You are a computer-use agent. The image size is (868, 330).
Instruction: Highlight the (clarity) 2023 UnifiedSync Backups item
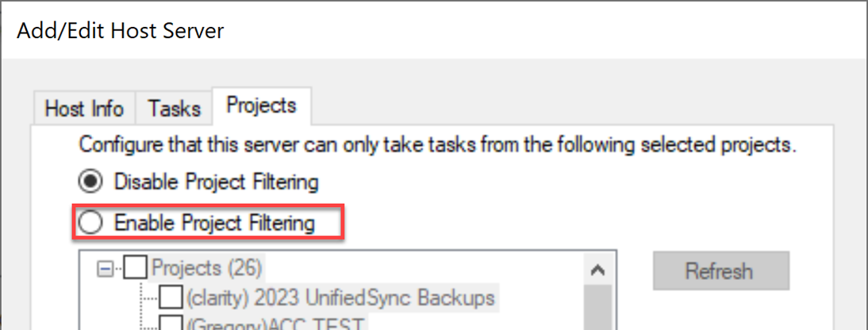(x=340, y=298)
